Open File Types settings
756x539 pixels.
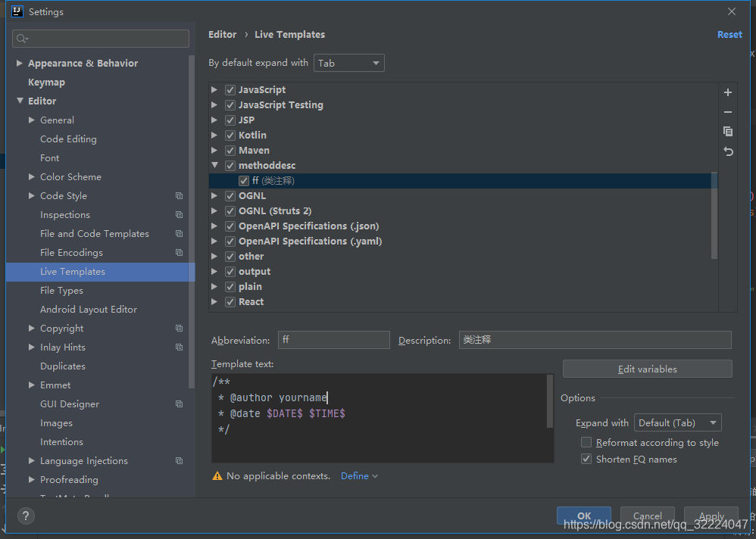pos(61,291)
